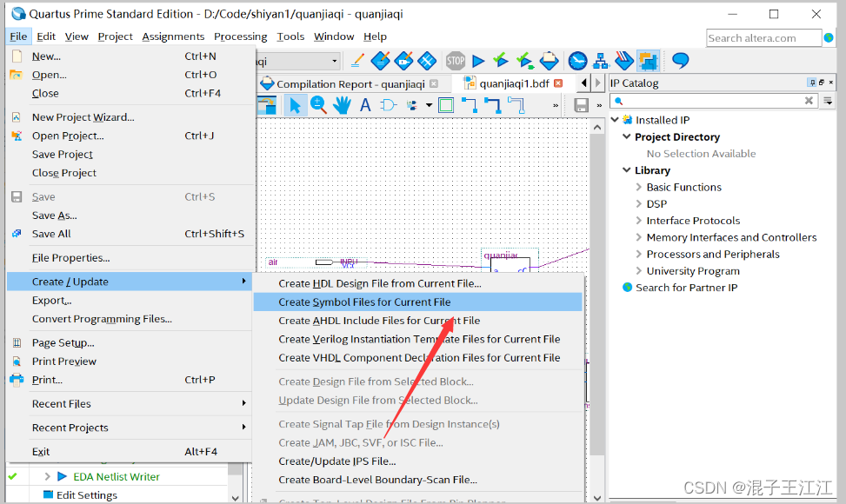Activate the Zoom magnifier tool
The width and height of the screenshot is (846, 504).
pyautogui.click(x=318, y=105)
